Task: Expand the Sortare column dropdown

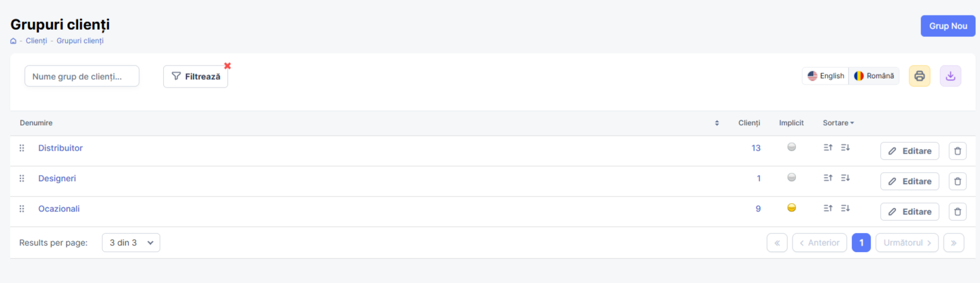Action: pyautogui.click(x=838, y=123)
